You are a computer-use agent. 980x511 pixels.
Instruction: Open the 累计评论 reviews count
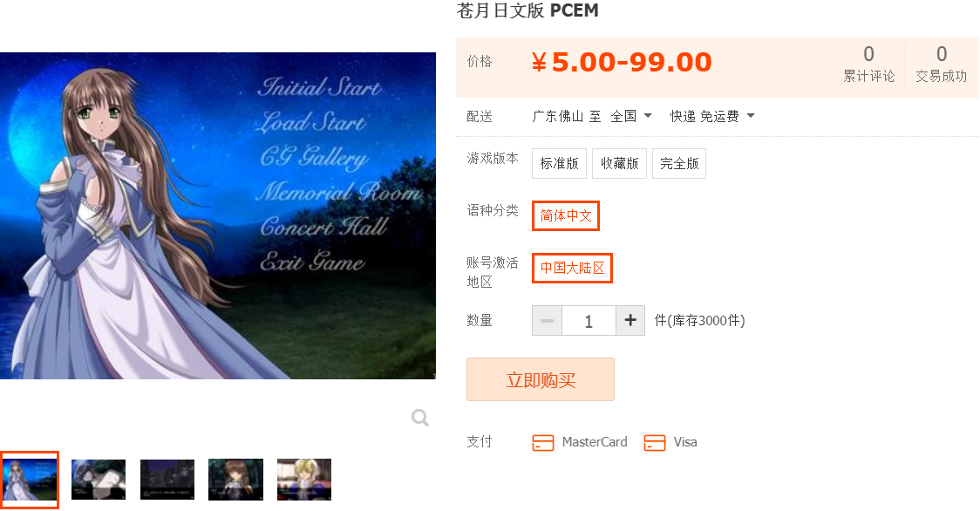(x=868, y=65)
